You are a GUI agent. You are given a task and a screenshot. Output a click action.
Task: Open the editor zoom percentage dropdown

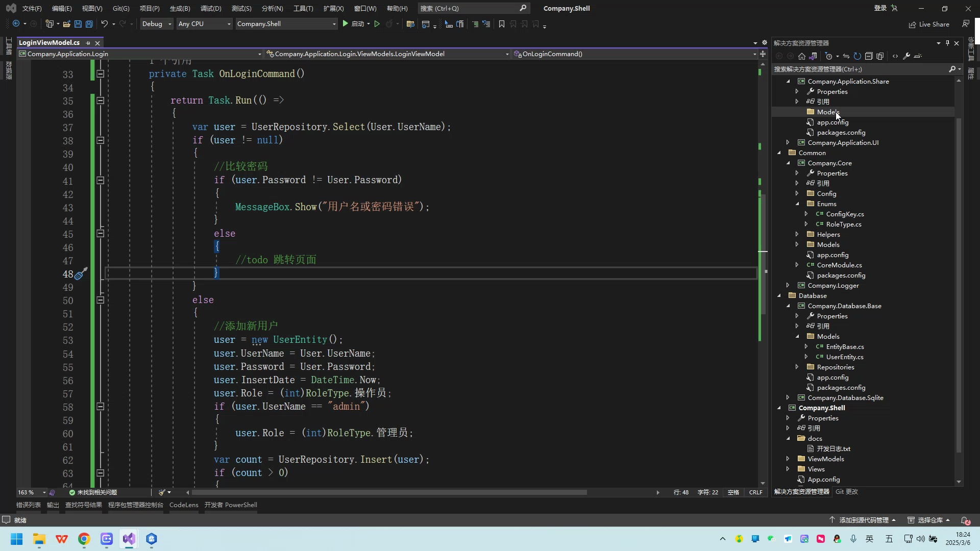pyautogui.click(x=31, y=492)
